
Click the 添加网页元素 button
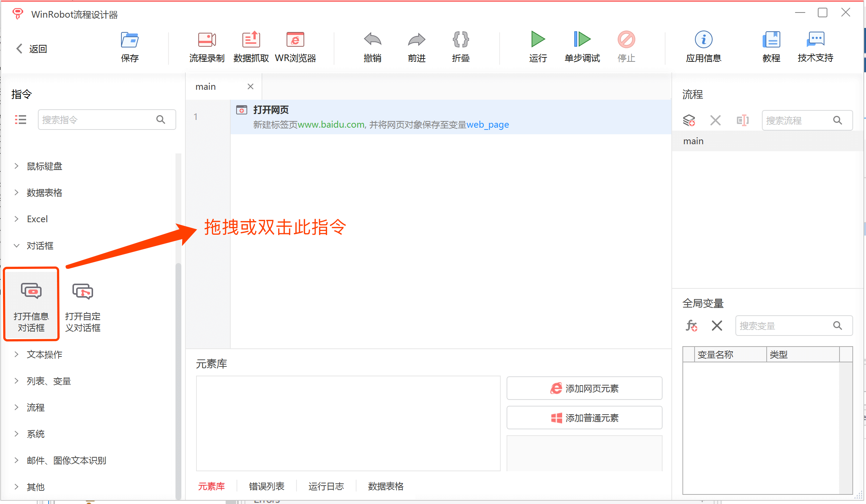(x=584, y=388)
